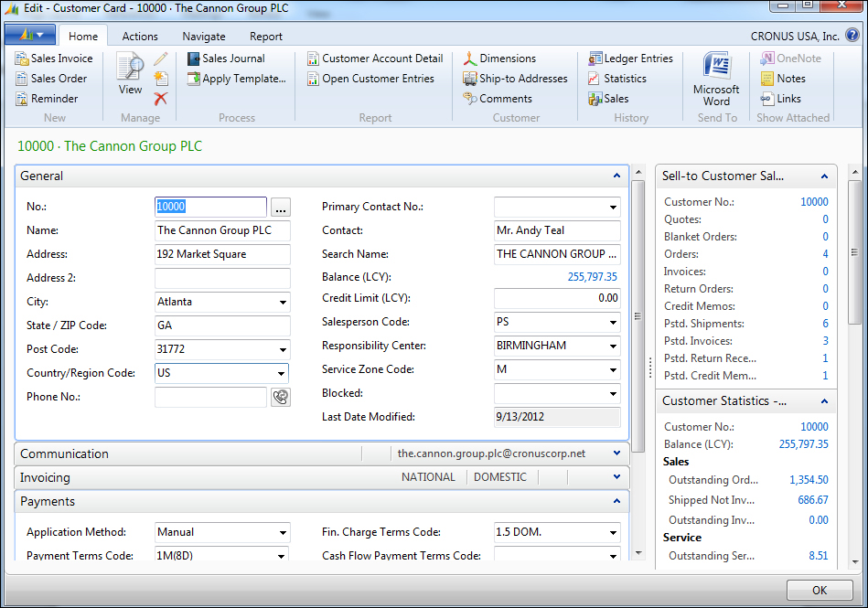The height and width of the screenshot is (608, 868).
Task: Expand the Communication FastTab
Action: click(616, 453)
